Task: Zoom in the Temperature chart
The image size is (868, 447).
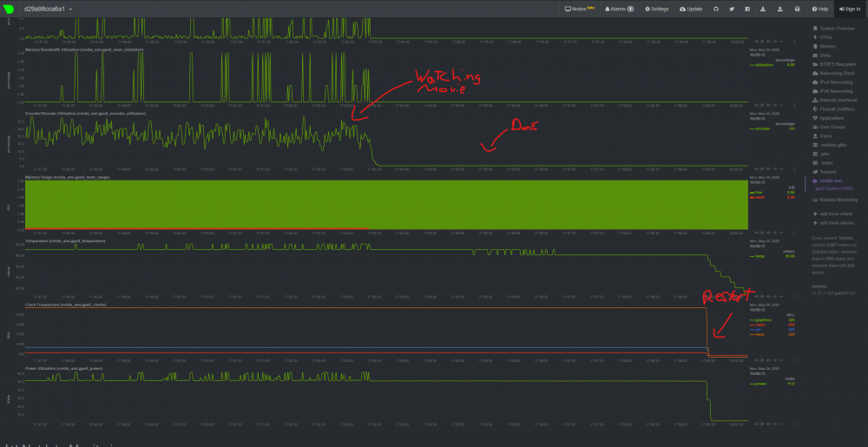Action: (x=775, y=296)
